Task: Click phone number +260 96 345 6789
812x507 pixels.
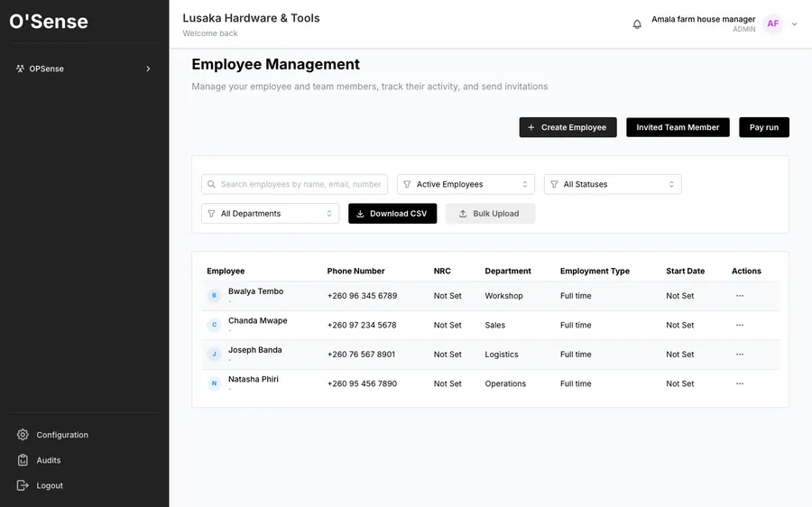Action: point(362,296)
